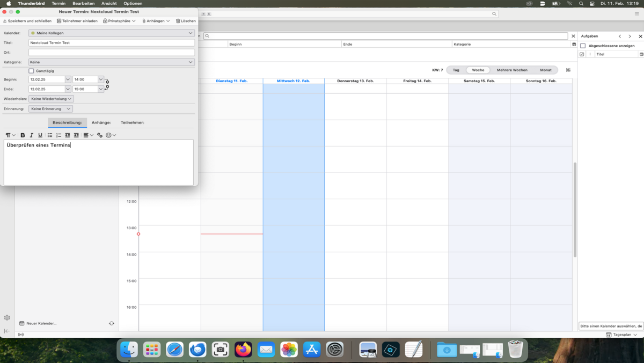
Task: Open the Keine Wiederholung dropdown
Action: (x=51, y=99)
